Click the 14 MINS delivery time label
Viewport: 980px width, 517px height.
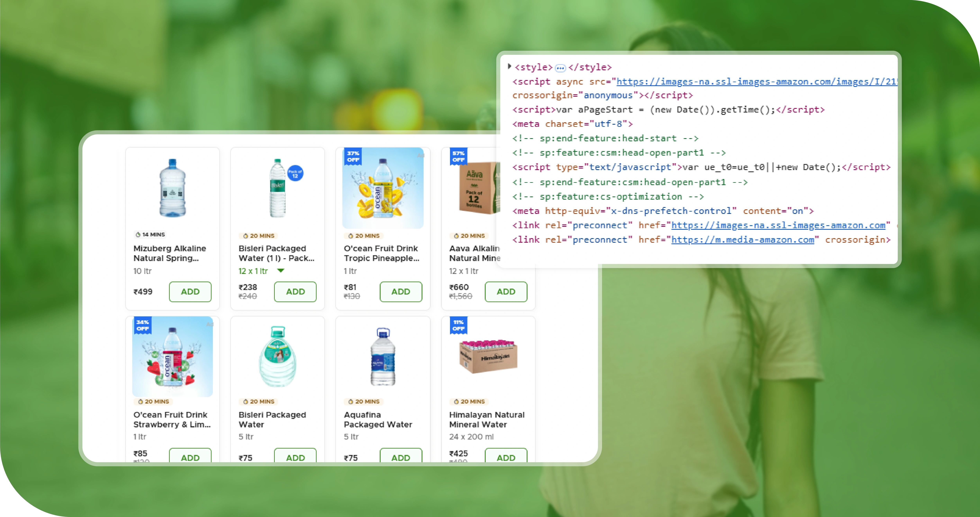tap(150, 234)
